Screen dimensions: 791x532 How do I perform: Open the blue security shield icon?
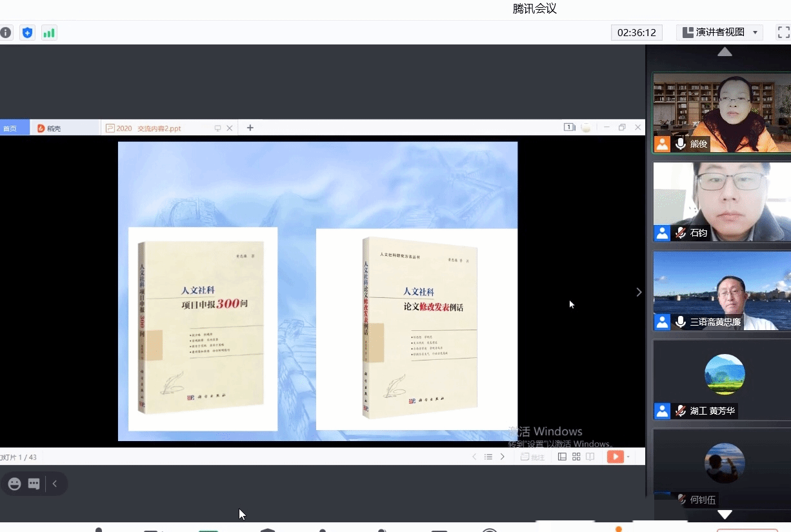pyautogui.click(x=27, y=33)
